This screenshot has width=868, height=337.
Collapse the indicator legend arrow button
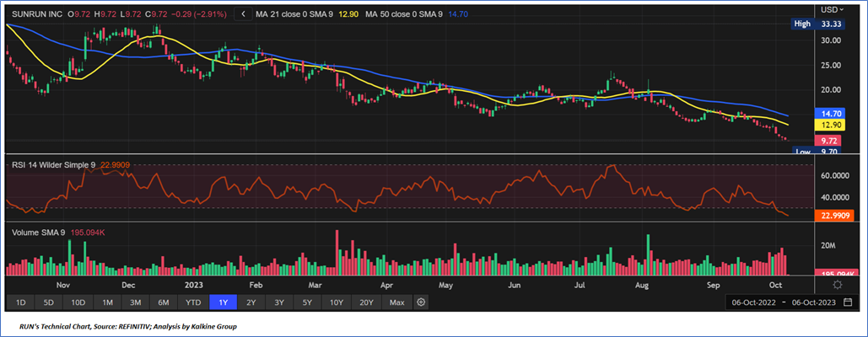242,14
